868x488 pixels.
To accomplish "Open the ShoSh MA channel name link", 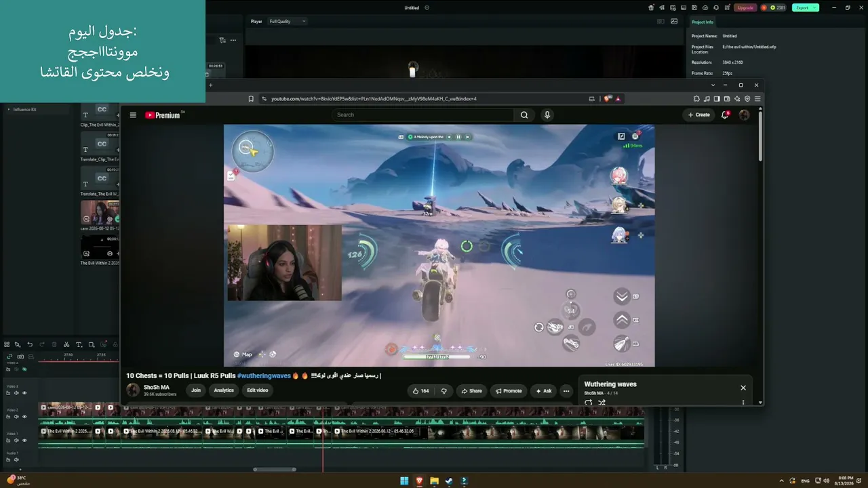I will click(x=157, y=388).
